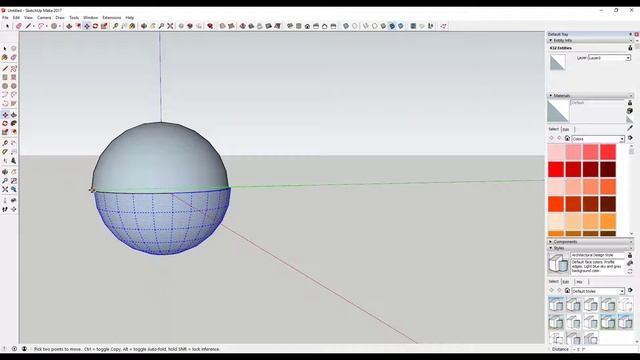Open the Extension Manager ruby icon
This screenshot has height=360, width=640.
[x=210, y=26]
